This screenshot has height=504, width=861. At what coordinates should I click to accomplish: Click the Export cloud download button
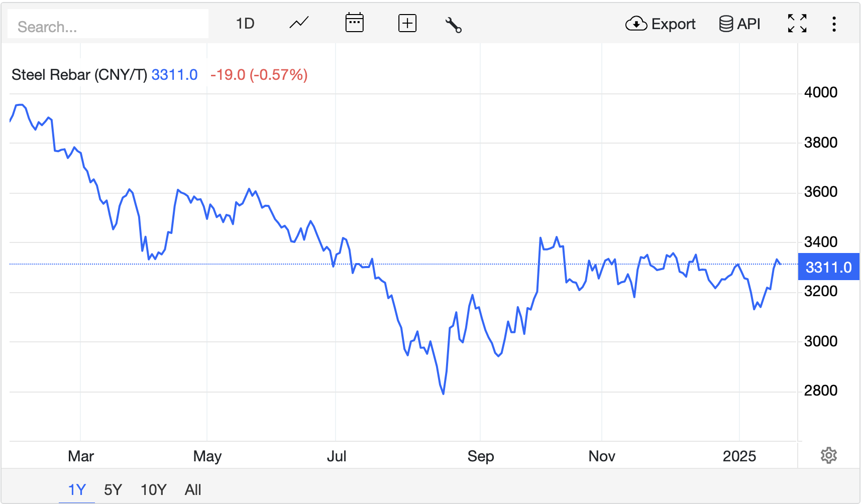[660, 24]
